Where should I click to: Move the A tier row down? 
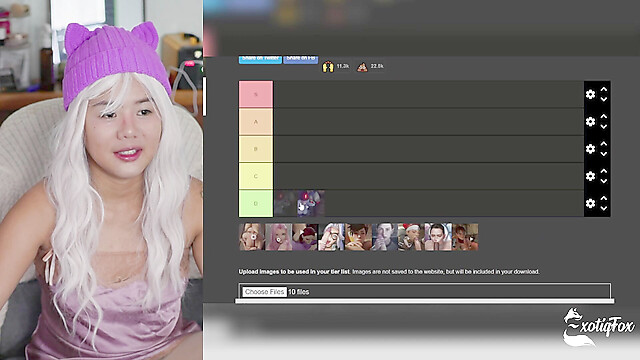pos(604,127)
